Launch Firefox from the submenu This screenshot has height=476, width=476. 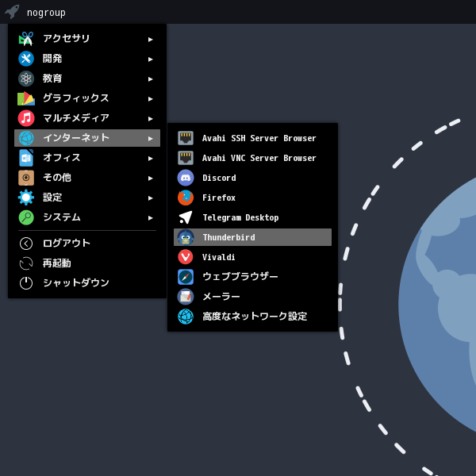pyautogui.click(x=252, y=198)
